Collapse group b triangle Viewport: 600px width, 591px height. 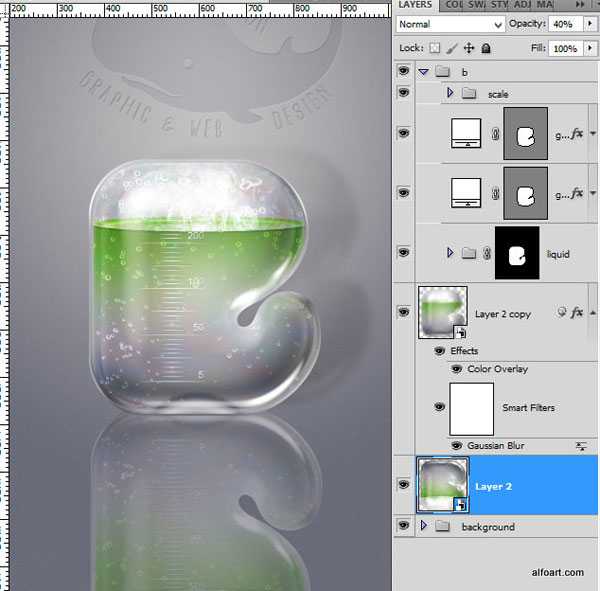click(423, 72)
